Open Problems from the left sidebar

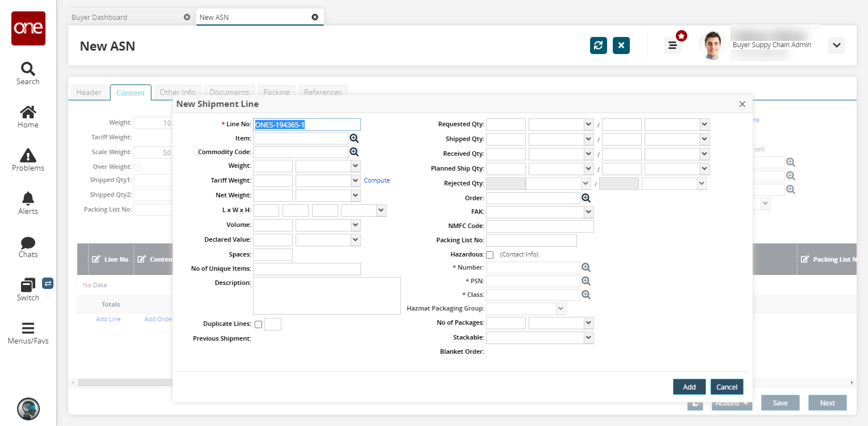pos(28,160)
